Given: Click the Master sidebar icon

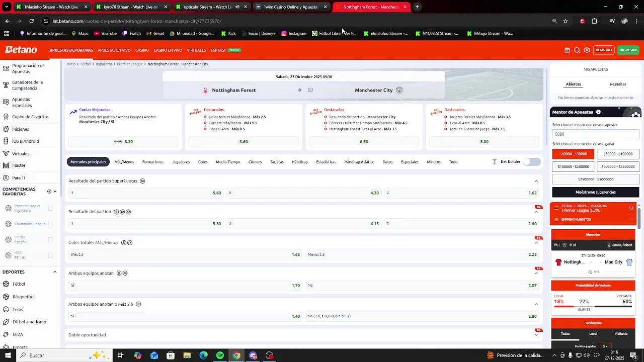Looking at the screenshot, I should pyautogui.click(x=6, y=165).
